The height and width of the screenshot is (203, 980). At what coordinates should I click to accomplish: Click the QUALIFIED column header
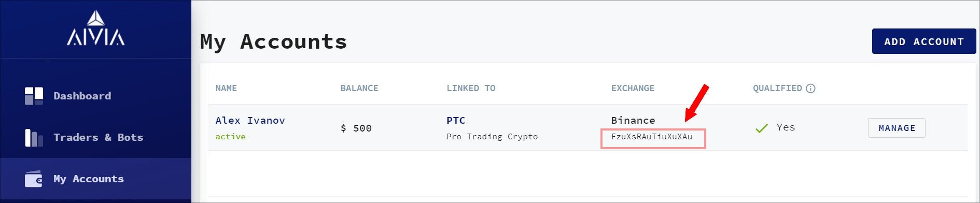(777, 89)
